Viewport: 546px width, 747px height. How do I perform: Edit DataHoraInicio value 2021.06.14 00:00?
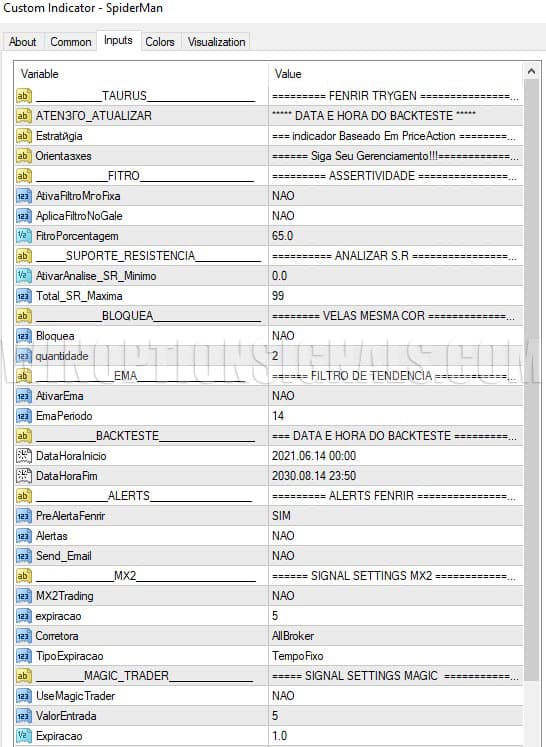(x=396, y=456)
